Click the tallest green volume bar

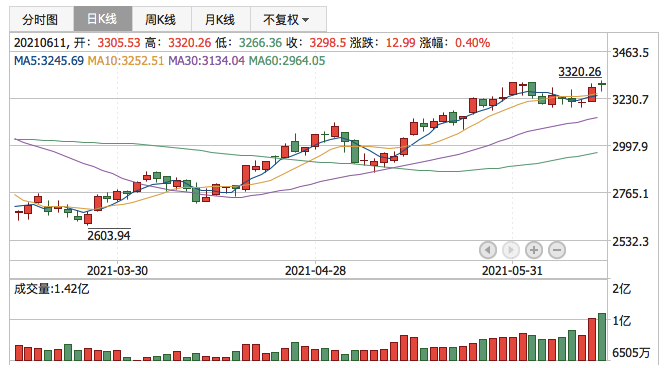click(x=602, y=337)
